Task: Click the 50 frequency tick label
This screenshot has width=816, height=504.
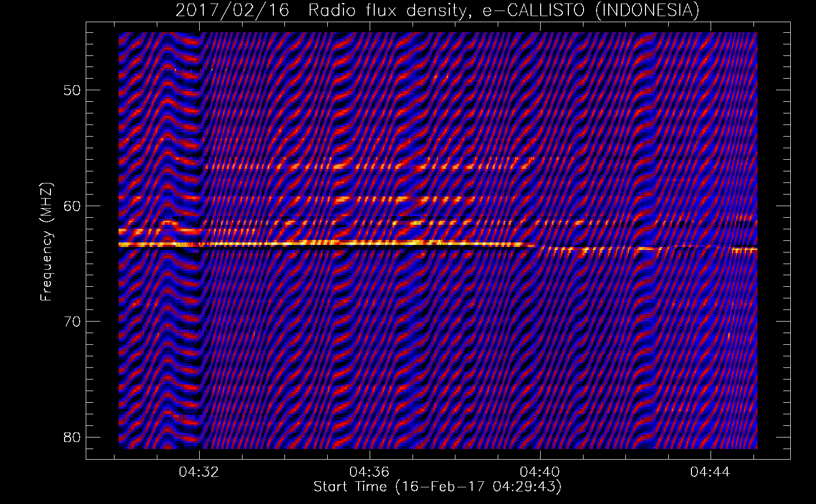Action: [73, 91]
